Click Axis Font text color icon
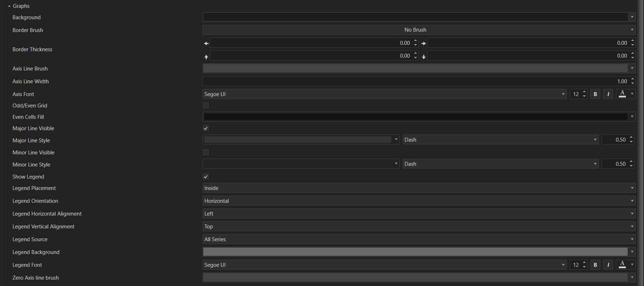Viewport: 644px width, 286px height. 622,94
